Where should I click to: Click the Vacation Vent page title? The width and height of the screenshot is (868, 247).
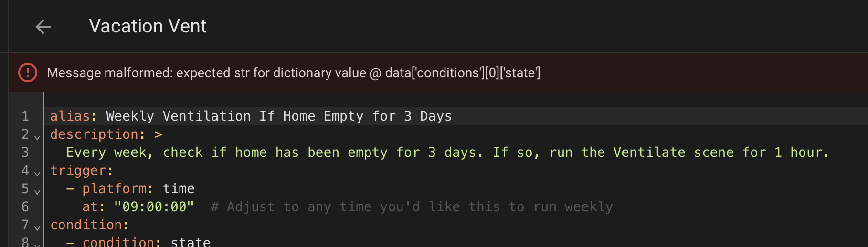[x=148, y=26]
